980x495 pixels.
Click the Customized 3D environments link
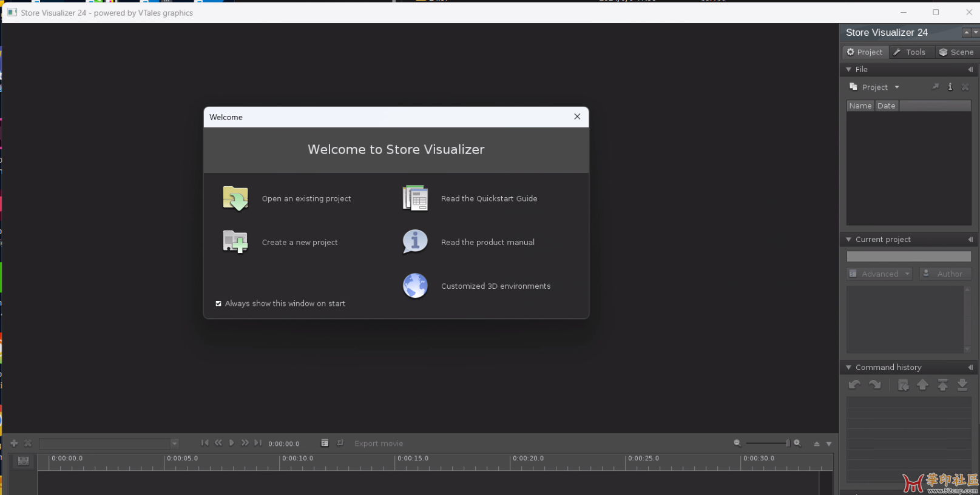click(496, 286)
